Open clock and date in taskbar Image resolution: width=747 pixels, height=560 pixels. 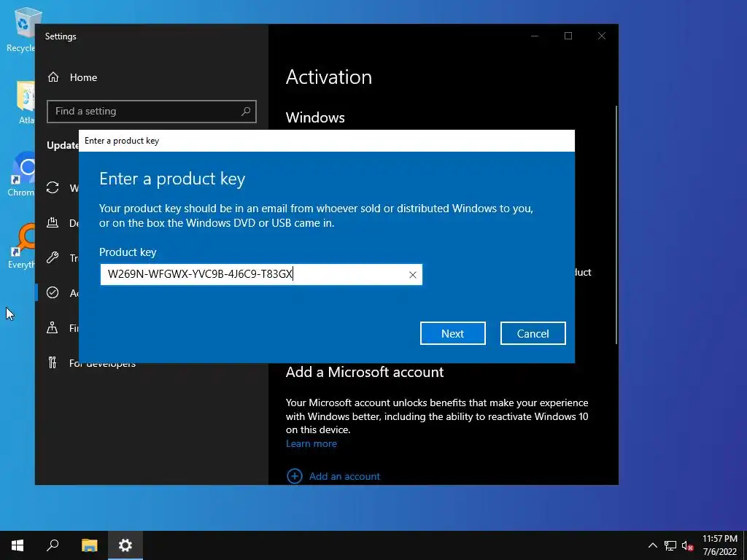point(720,545)
